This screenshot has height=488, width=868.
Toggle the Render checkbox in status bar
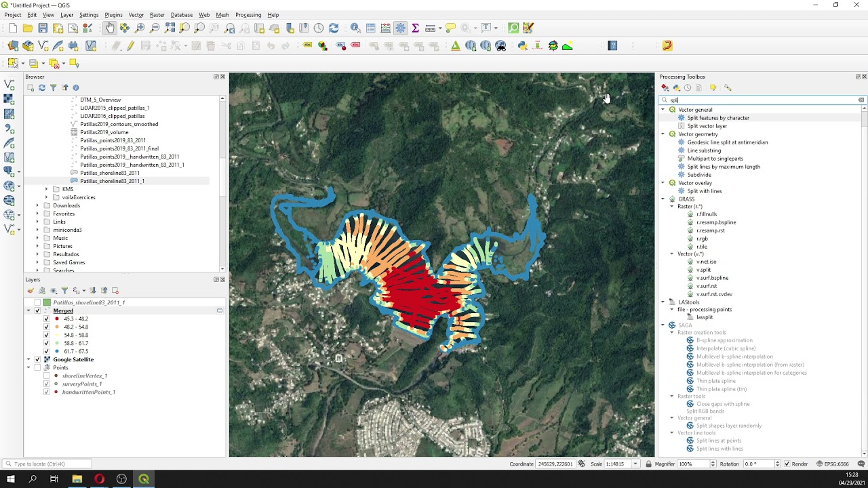(x=787, y=464)
